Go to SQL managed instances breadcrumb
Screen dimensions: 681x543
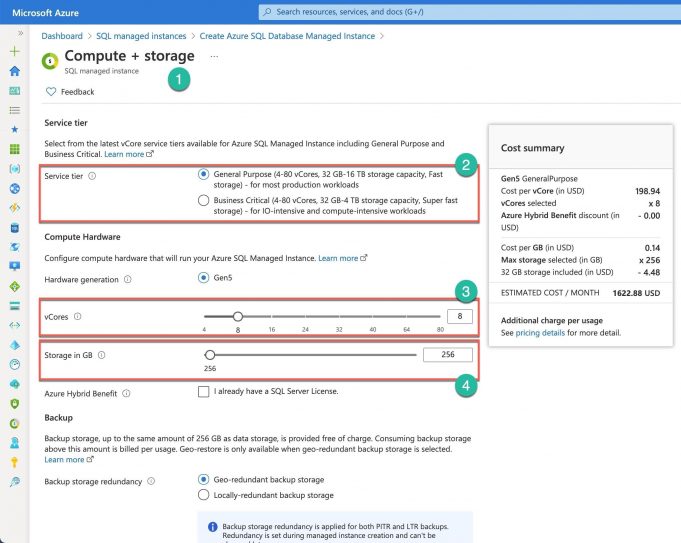[x=141, y=36]
